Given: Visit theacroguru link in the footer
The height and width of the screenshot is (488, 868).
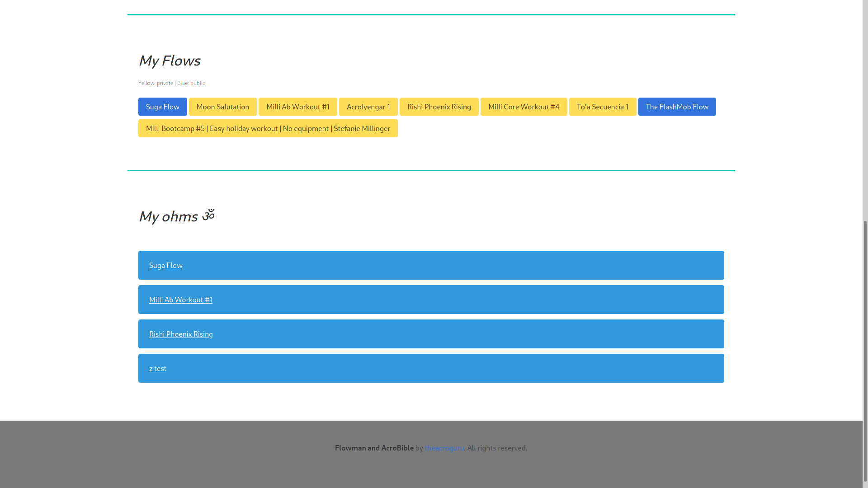Looking at the screenshot, I should click(x=444, y=448).
